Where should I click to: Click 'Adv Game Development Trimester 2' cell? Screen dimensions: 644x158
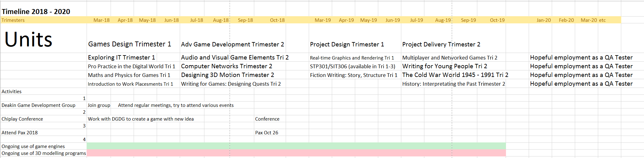click(x=232, y=45)
